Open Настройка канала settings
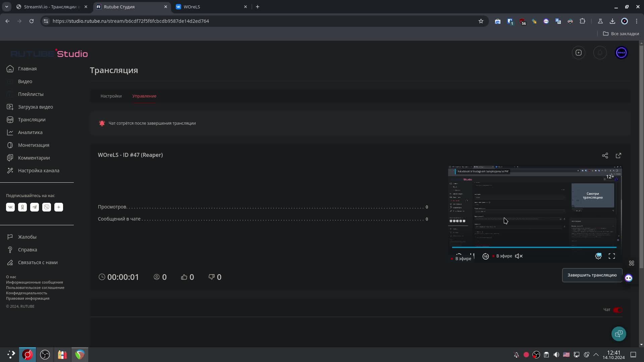The width and height of the screenshot is (644, 362). pyautogui.click(x=33, y=171)
